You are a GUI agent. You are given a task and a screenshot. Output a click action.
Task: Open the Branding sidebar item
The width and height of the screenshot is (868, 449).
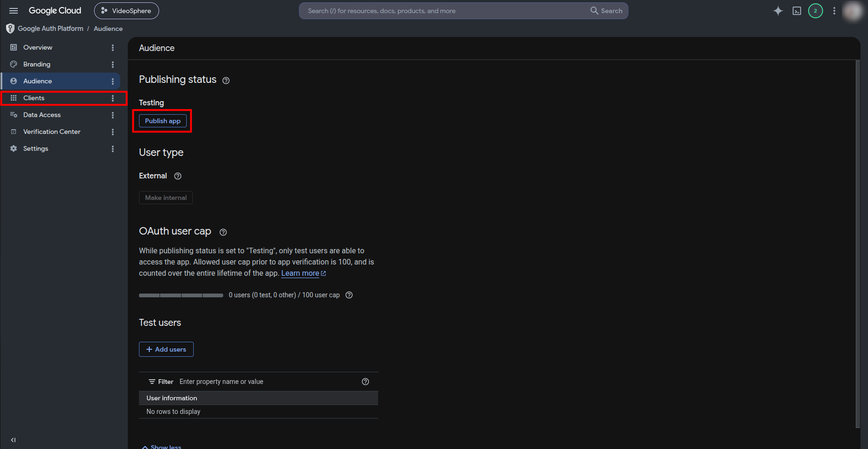61,64
